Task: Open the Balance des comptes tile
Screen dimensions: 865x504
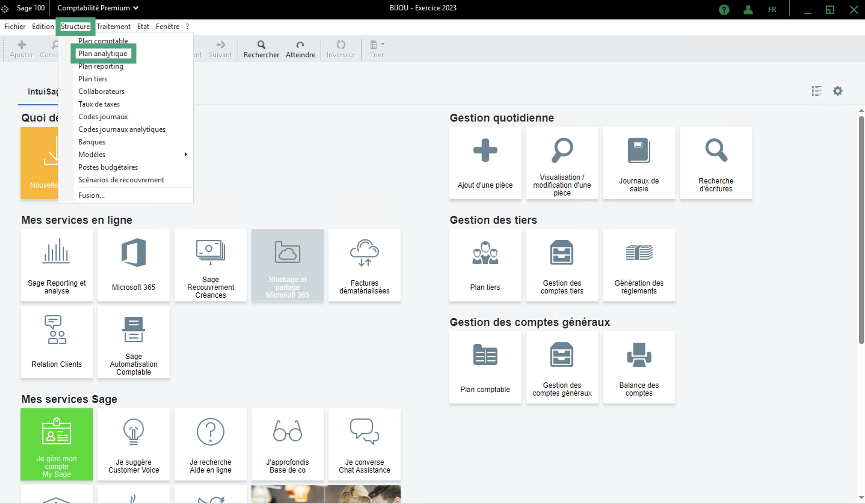Action: (x=639, y=367)
